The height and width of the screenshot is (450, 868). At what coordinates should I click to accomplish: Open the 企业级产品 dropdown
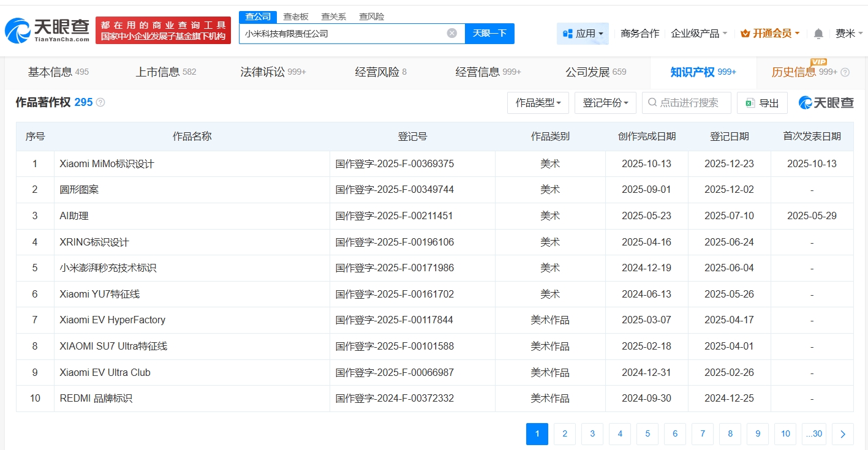(699, 34)
